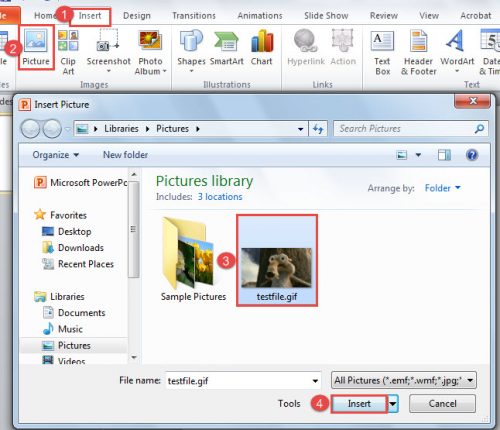Open Music library in navigation pane

point(63,329)
